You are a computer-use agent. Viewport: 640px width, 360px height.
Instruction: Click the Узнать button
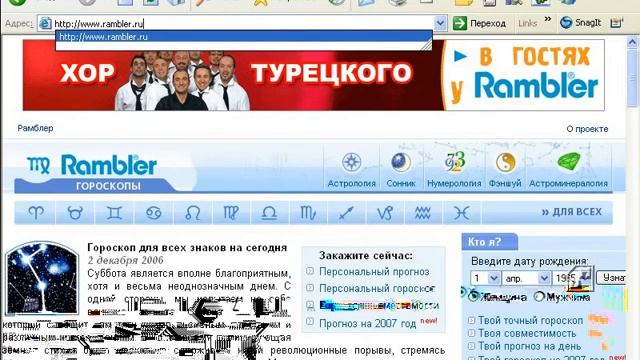[x=611, y=278]
